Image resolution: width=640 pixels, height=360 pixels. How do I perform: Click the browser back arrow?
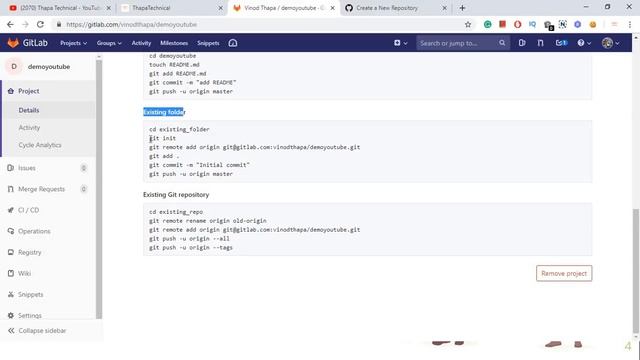pyautogui.click(x=10, y=24)
